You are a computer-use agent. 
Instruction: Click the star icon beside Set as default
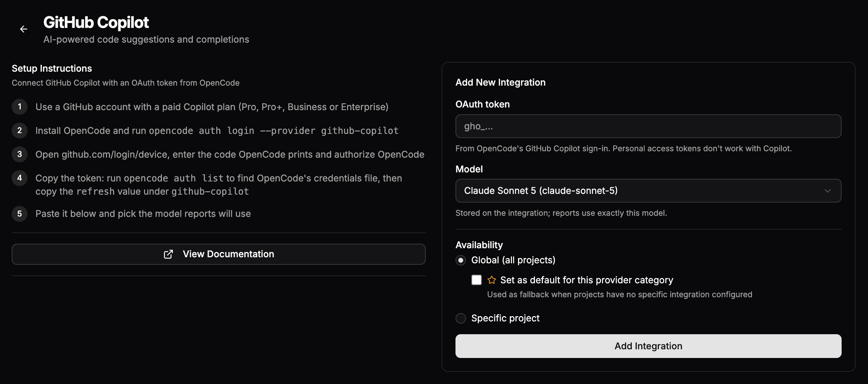[x=492, y=280]
